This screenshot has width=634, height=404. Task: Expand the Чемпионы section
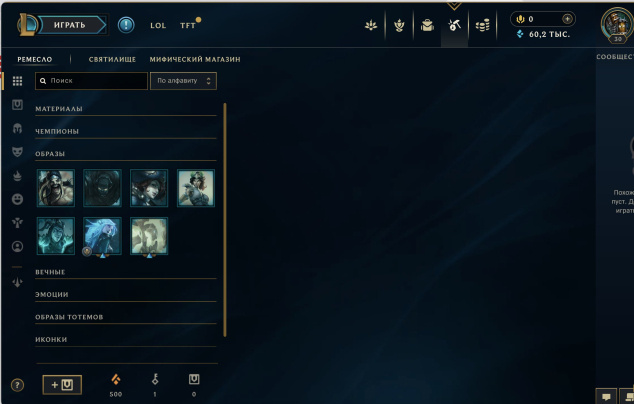[x=126, y=131]
